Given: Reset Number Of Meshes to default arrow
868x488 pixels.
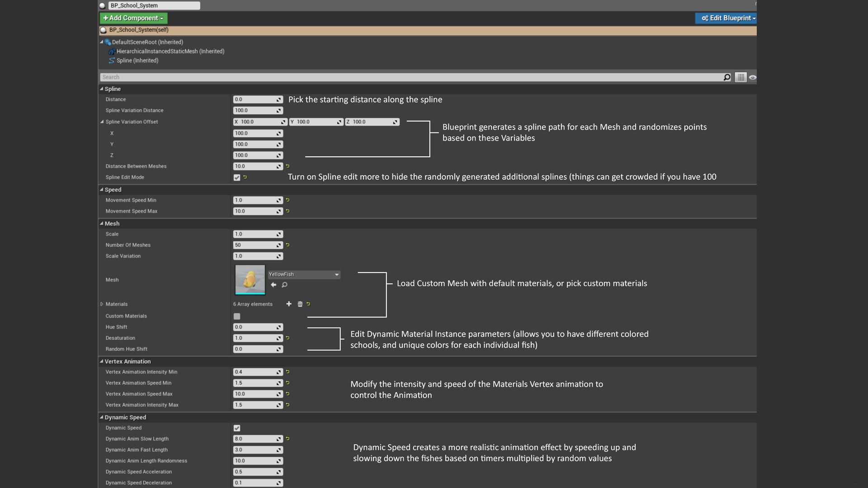Looking at the screenshot, I should coord(288,245).
